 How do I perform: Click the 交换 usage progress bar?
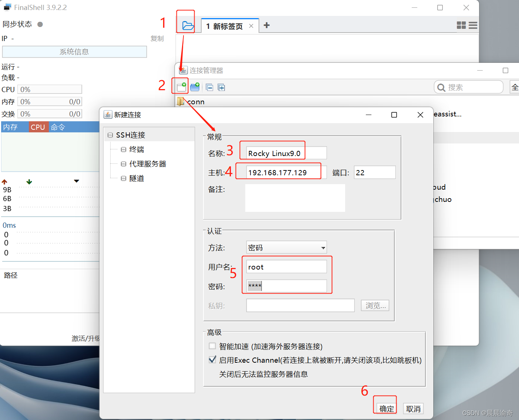tap(50, 114)
